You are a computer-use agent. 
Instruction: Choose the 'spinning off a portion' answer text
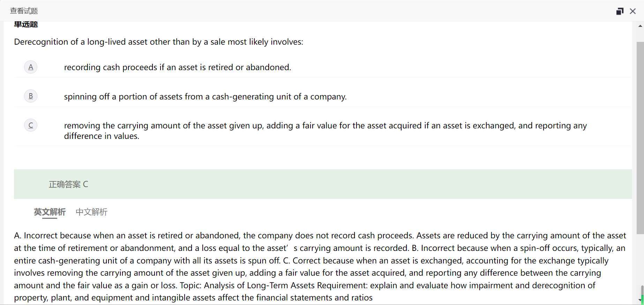click(x=205, y=97)
